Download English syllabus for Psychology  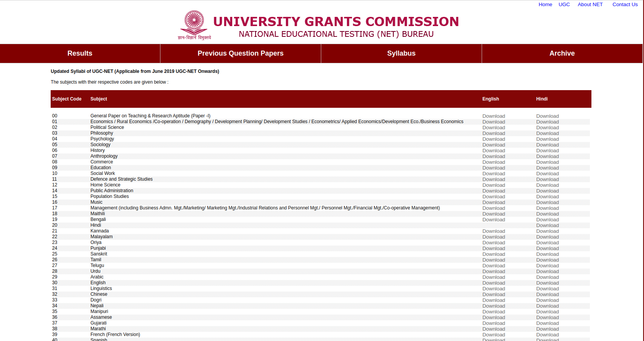tap(494, 139)
